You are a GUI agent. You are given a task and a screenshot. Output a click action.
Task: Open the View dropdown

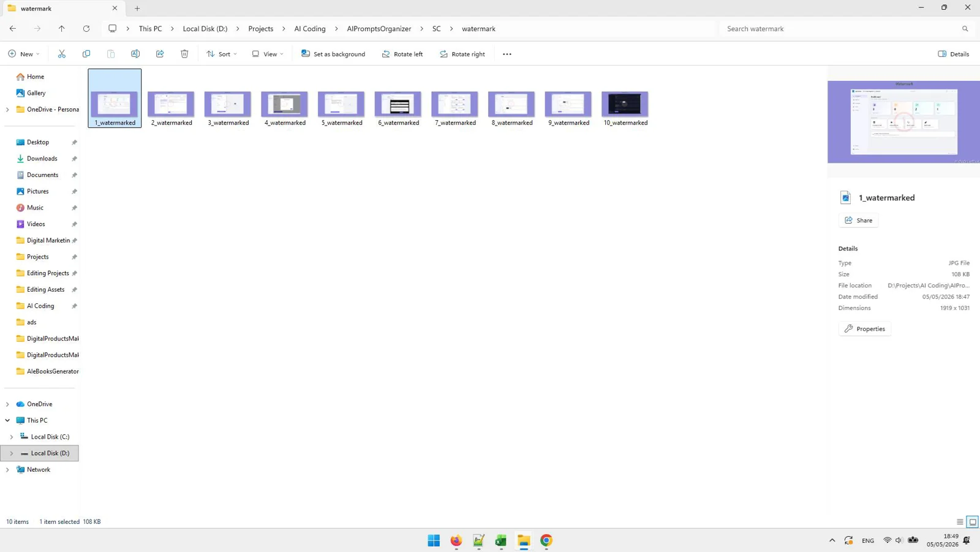(x=268, y=54)
